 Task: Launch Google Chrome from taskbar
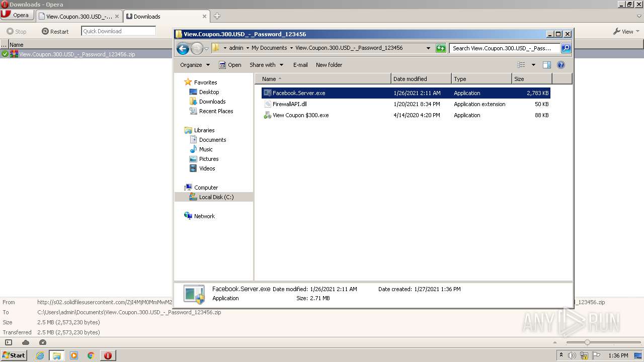[x=91, y=355]
